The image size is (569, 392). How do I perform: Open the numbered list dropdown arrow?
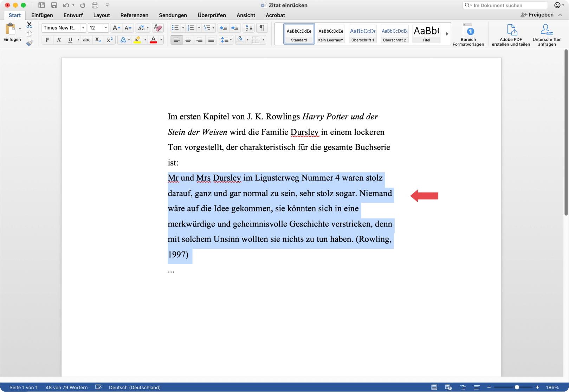[199, 28]
